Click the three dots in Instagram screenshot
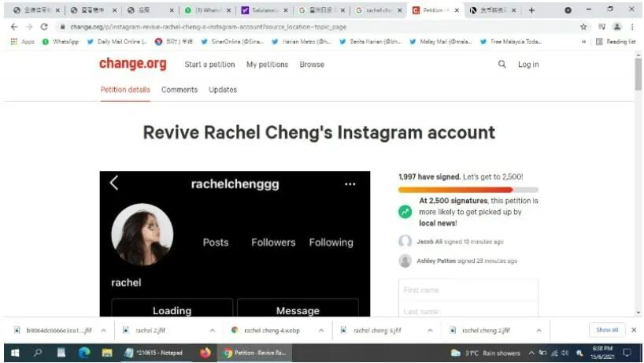644x363 pixels. [x=350, y=184]
